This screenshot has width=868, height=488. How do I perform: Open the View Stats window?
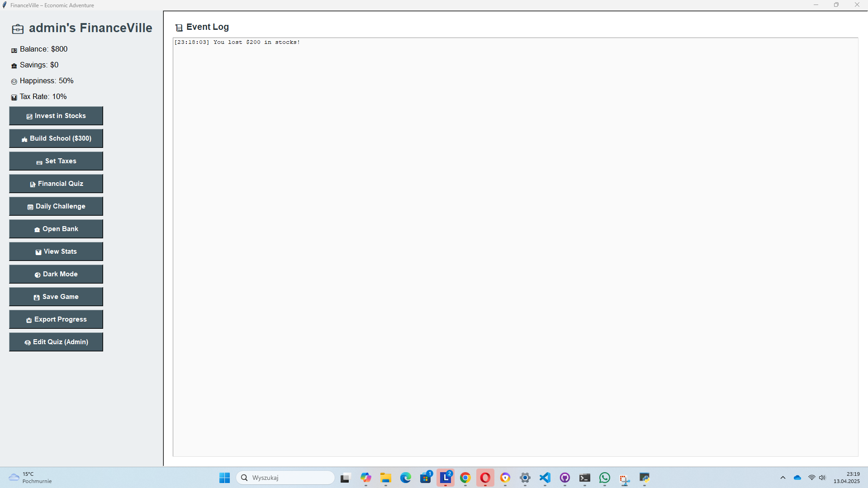[x=56, y=251]
